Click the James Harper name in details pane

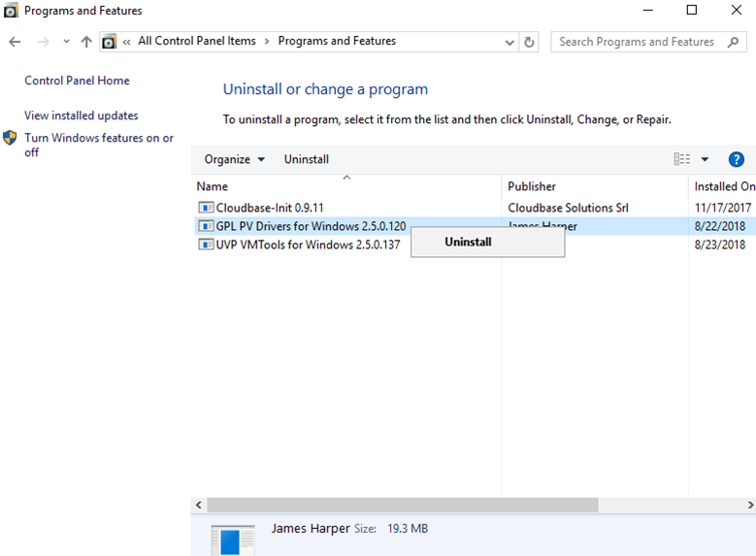311,529
